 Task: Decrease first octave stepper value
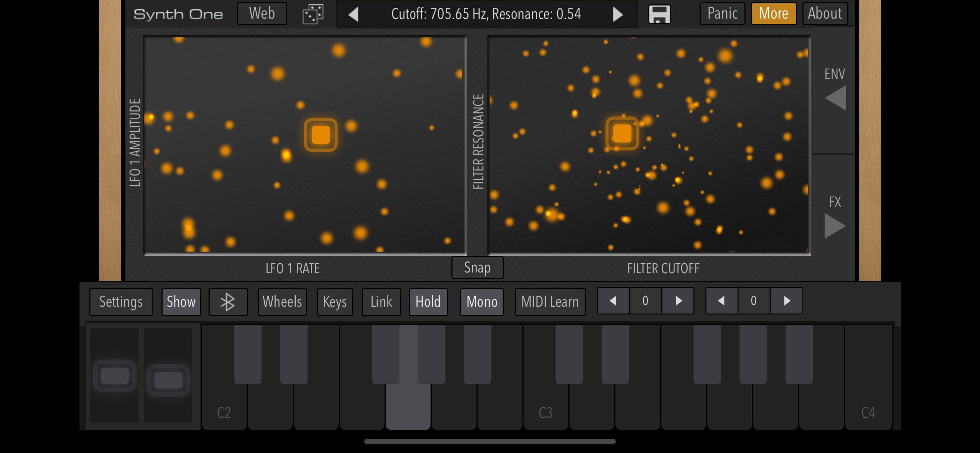click(613, 301)
